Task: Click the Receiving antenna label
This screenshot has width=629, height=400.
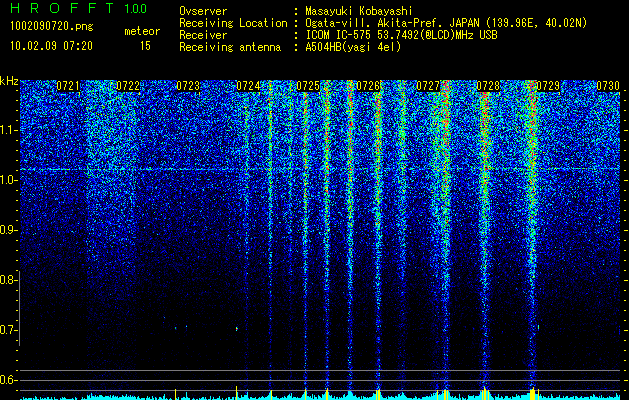Action: [x=230, y=47]
